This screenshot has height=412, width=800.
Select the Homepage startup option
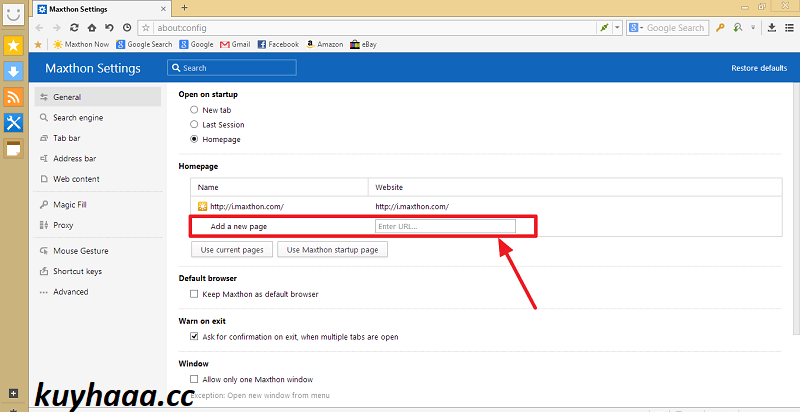tap(194, 139)
